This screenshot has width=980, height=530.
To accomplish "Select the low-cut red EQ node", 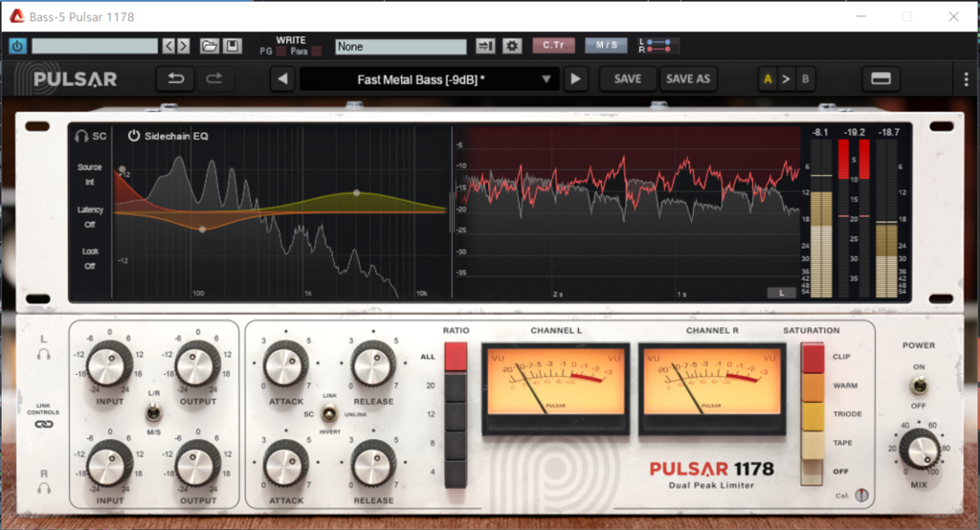I will (x=122, y=169).
